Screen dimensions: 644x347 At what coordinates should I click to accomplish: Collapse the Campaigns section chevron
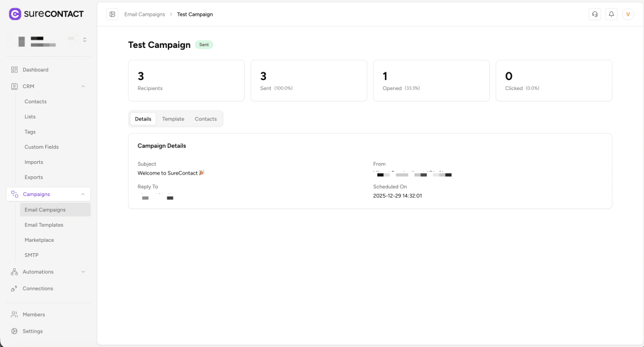point(83,194)
